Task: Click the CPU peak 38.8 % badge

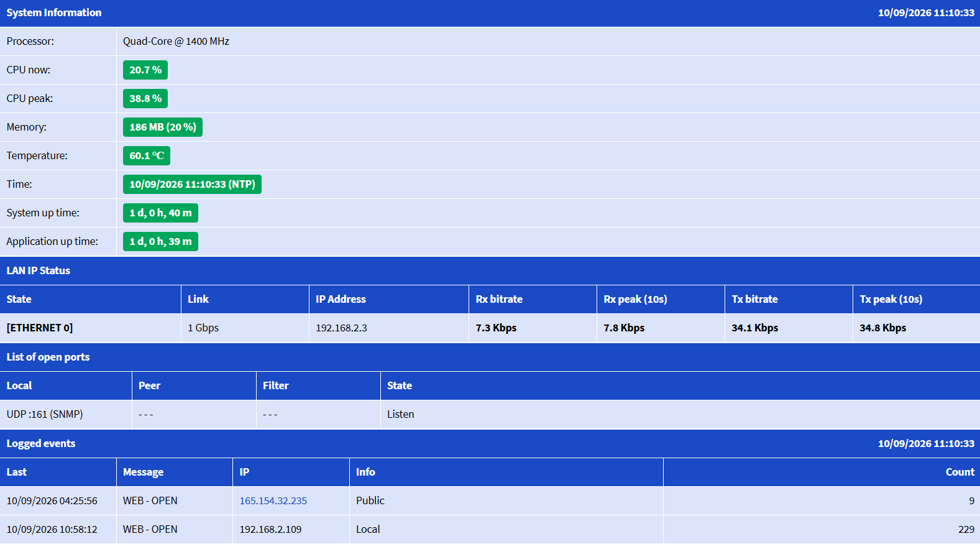Action: pos(145,98)
